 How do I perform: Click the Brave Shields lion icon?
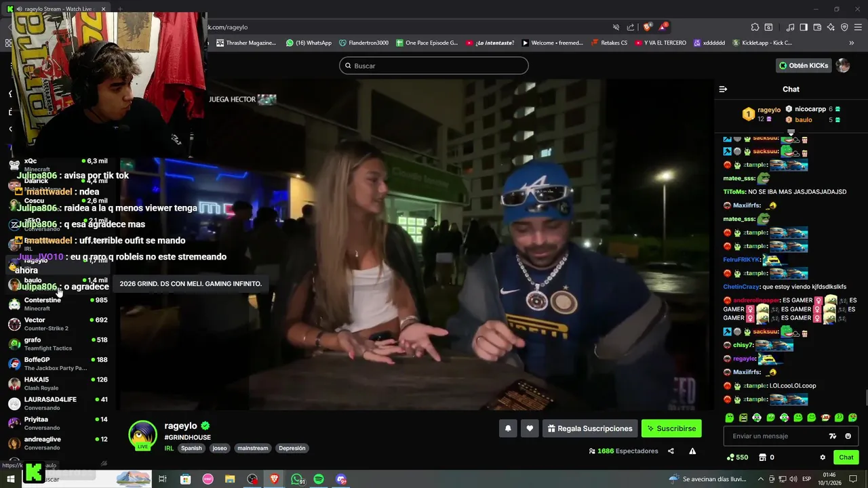click(648, 27)
